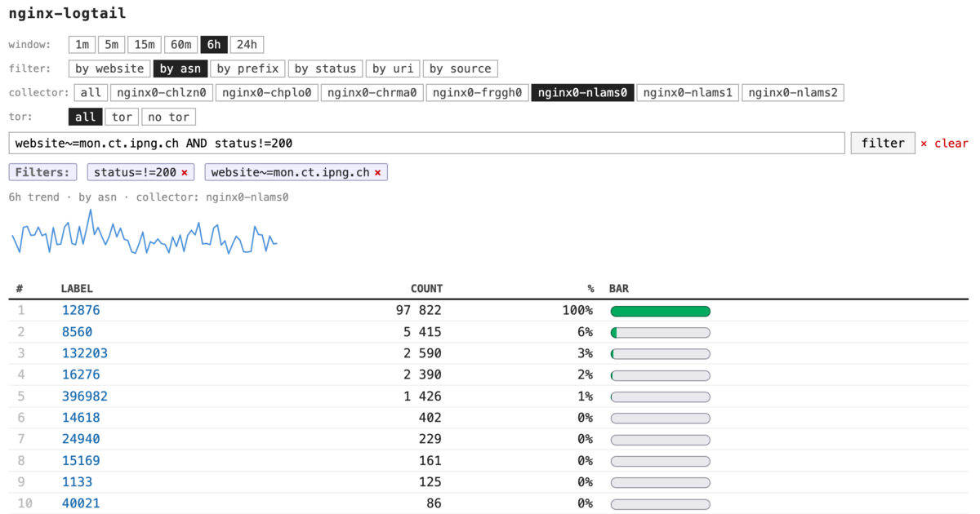Remove the website~=mon.ct.ipng.ch filter chip
This screenshot has height=514, width=980.
point(378,172)
